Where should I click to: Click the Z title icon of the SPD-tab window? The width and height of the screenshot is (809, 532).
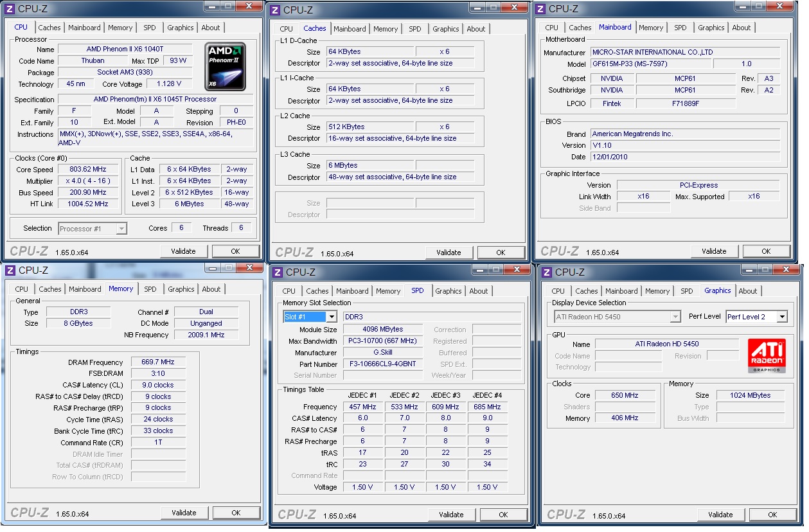(x=278, y=272)
